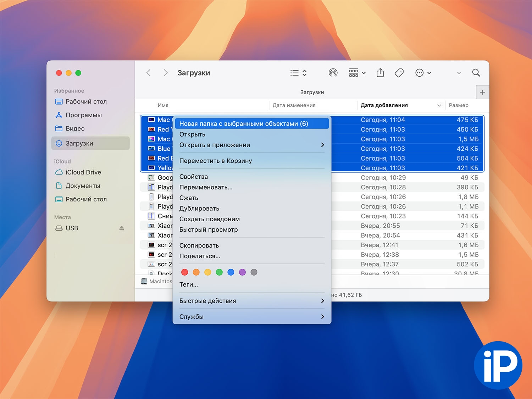
Task: Open iCloud Drive in sidebar
Action: click(x=83, y=172)
